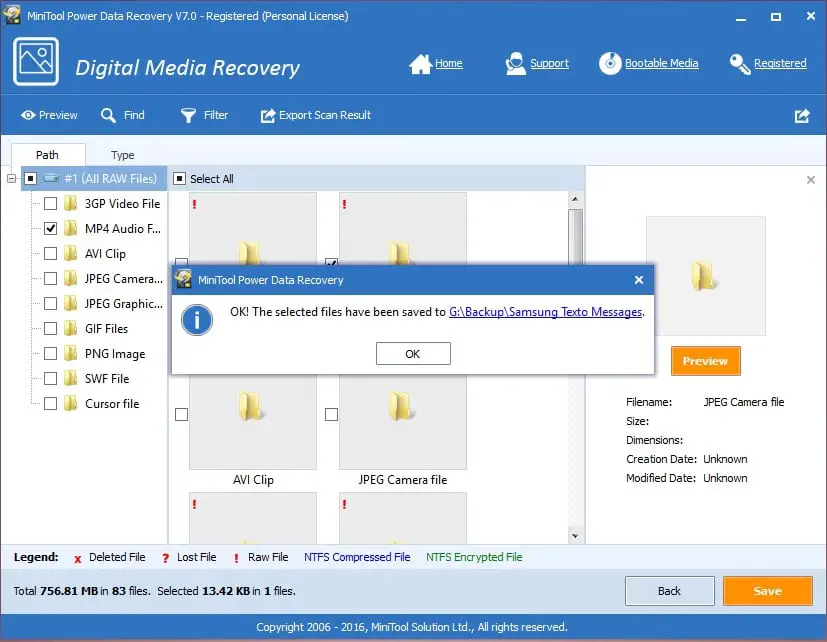
Task: Select the JPEG Camera file folder thumbnail
Action: coord(402,422)
